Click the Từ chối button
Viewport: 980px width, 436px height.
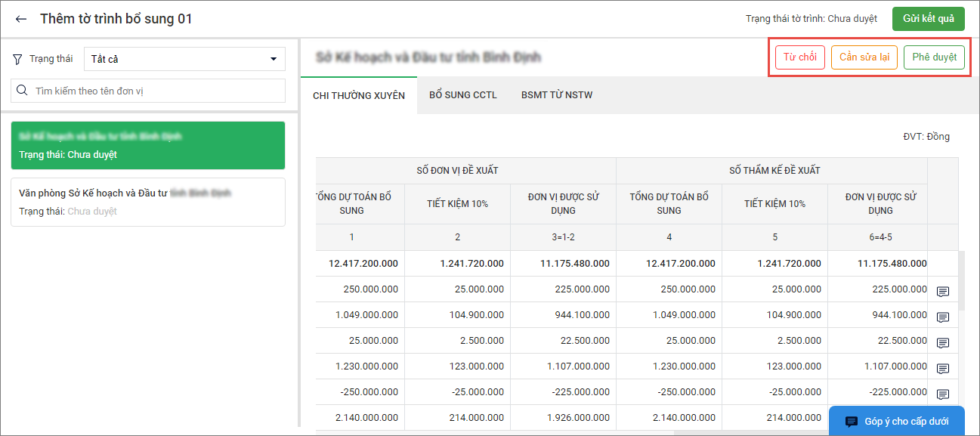click(799, 57)
